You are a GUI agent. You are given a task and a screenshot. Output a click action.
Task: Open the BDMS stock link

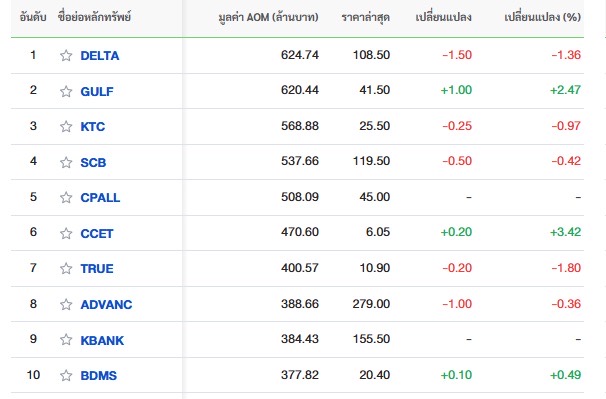coord(99,375)
